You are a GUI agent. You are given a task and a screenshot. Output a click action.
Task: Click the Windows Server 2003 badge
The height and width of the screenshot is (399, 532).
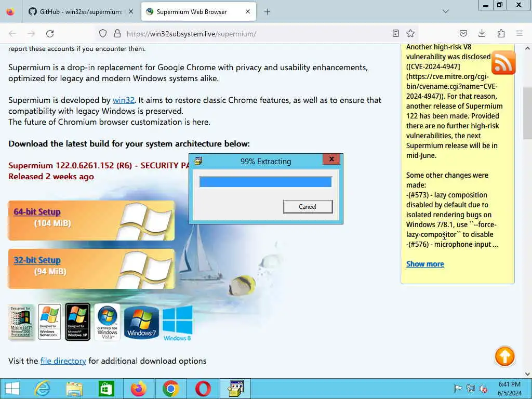[x=49, y=322]
